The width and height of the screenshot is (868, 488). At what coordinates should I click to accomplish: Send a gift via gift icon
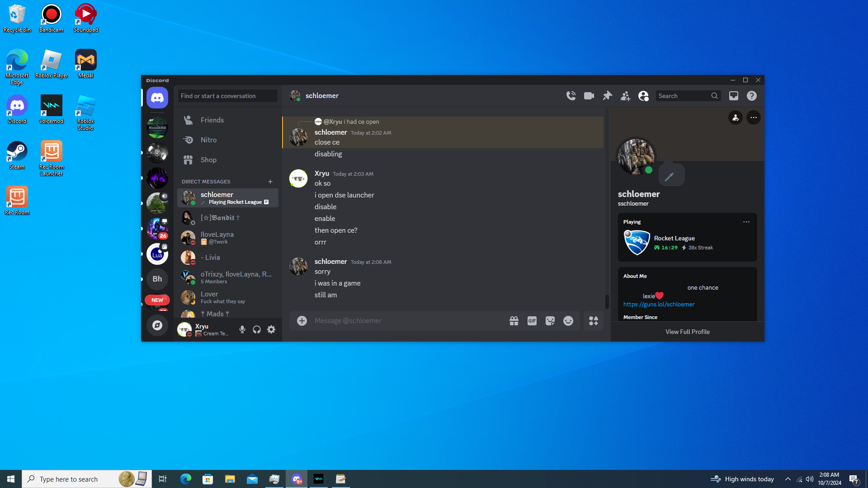[514, 321]
